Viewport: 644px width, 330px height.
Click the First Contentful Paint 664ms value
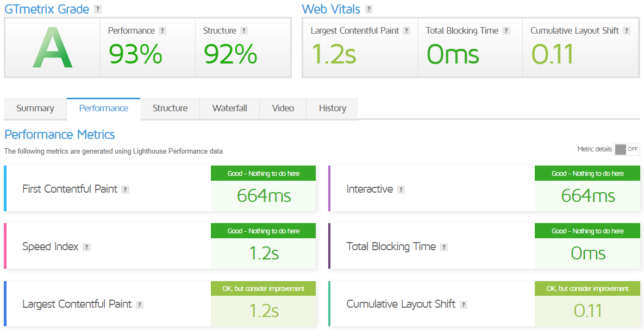[264, 196]
